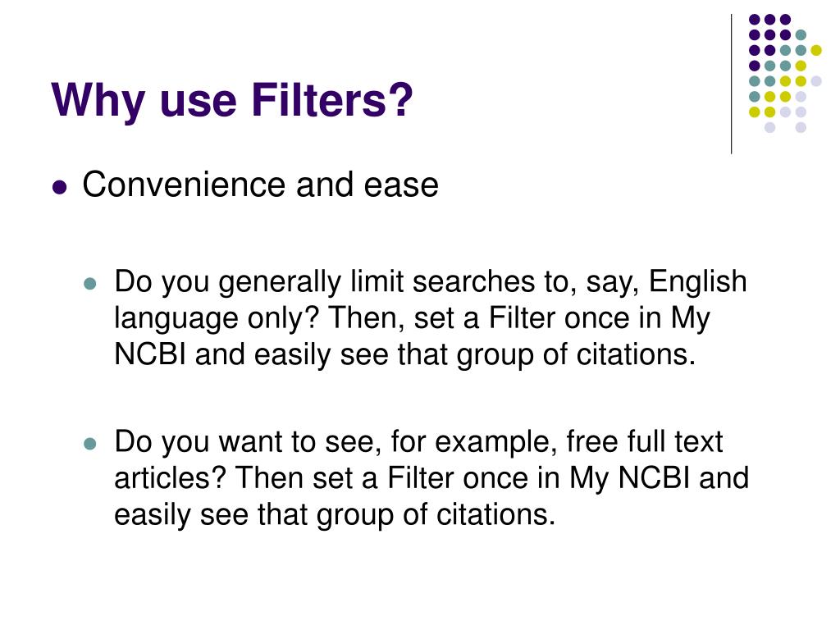Click the vertical divider line beside dots
840x630 pixels.
731,84
